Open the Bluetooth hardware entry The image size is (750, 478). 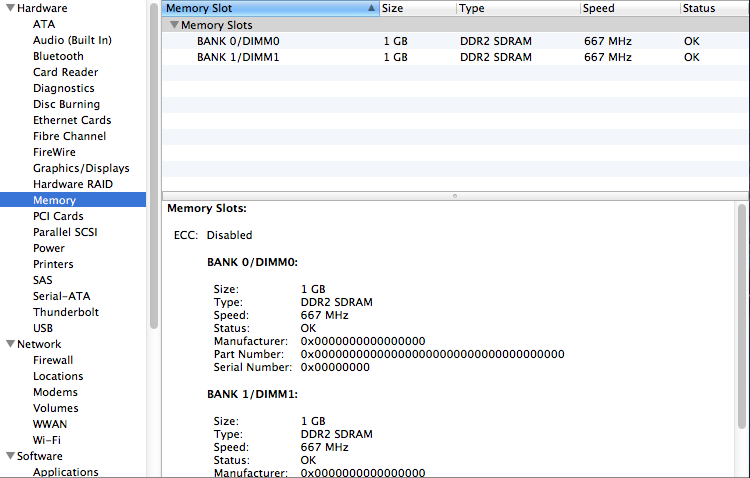(58, 56)
